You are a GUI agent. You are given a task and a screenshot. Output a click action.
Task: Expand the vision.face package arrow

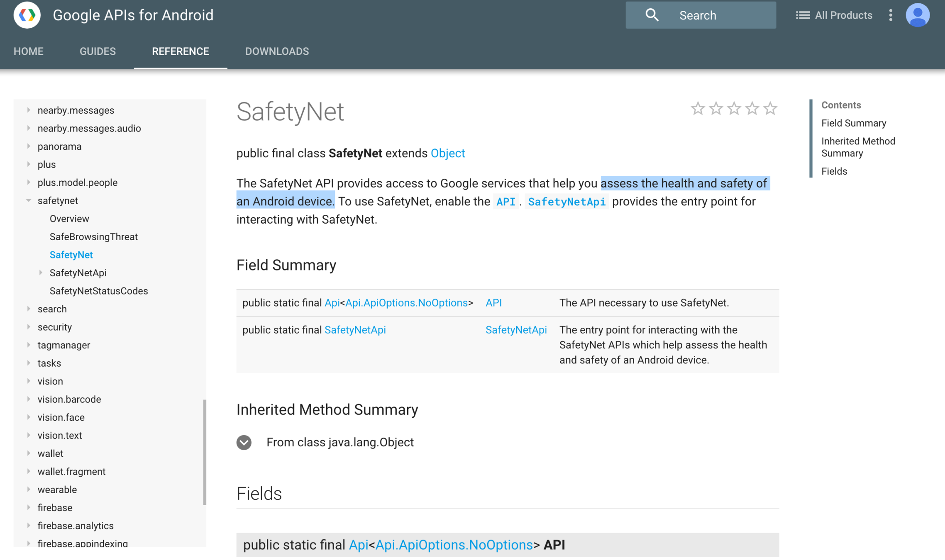[29, 417]
